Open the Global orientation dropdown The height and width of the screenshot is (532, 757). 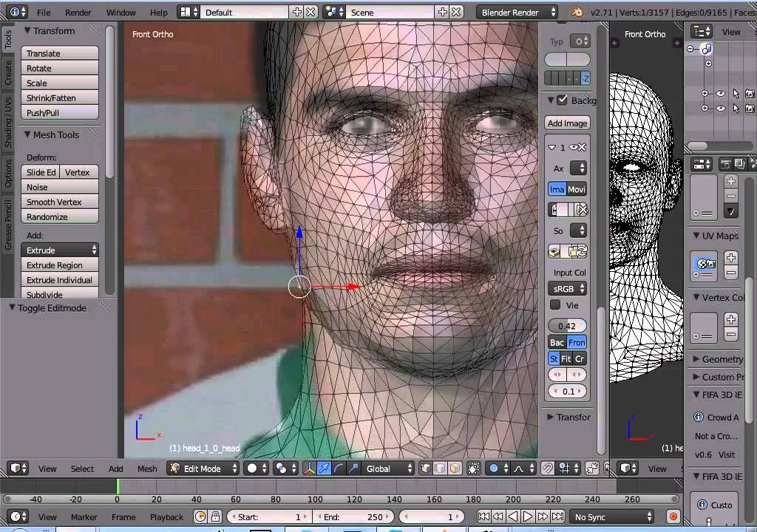click(x=389, y=468)
